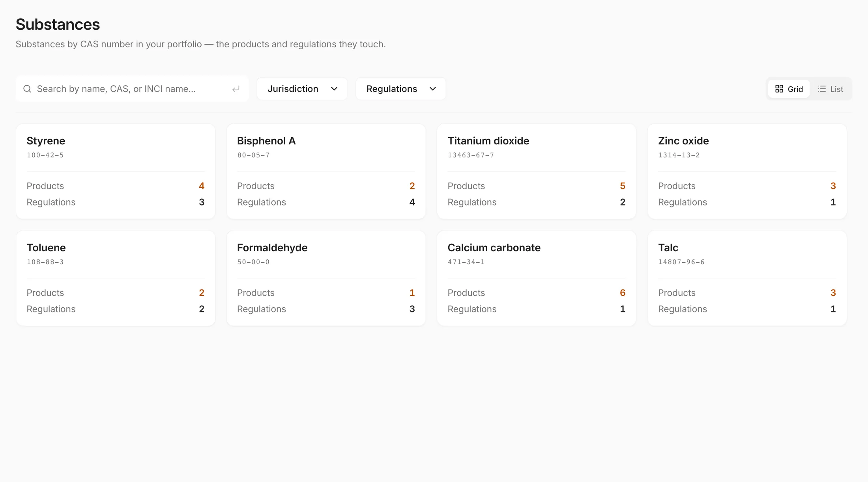
Task: Switch to List view
Action: click(831, 89)
